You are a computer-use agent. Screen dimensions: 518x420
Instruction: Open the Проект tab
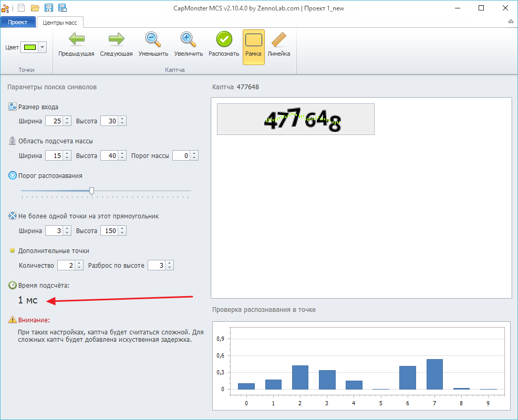tap(18, 22)
